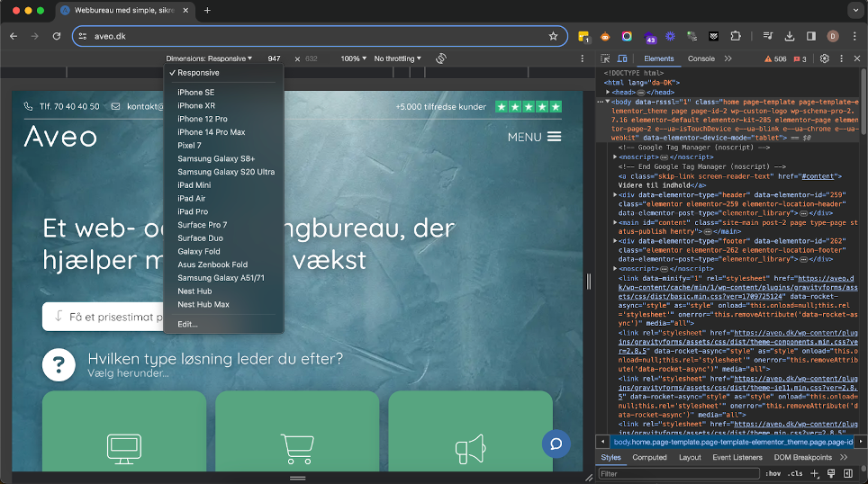Open Dimensions: Responsive dropdown

pyautogui.click(x=209, y=58)
